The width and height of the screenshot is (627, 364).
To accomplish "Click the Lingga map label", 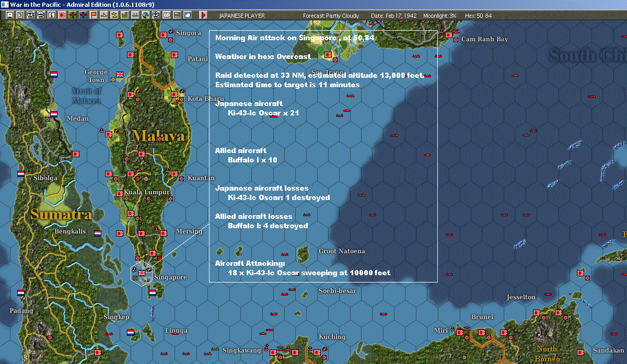I will (x=176, y=331).
